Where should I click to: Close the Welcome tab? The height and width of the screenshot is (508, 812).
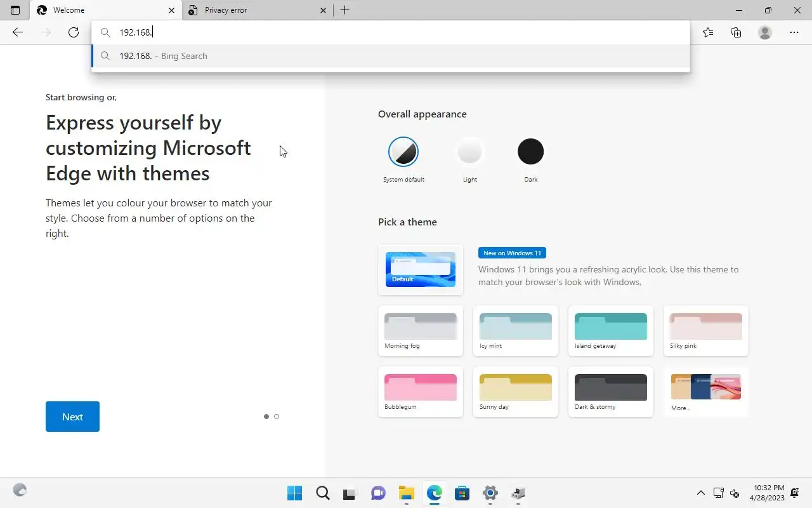(x=172, y=10)
